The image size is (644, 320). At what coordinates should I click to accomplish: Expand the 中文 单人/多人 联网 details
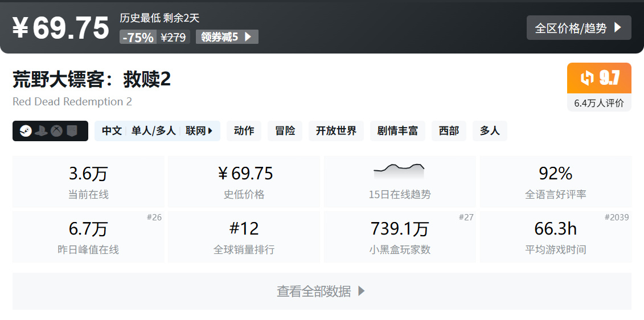pos(157,131)
